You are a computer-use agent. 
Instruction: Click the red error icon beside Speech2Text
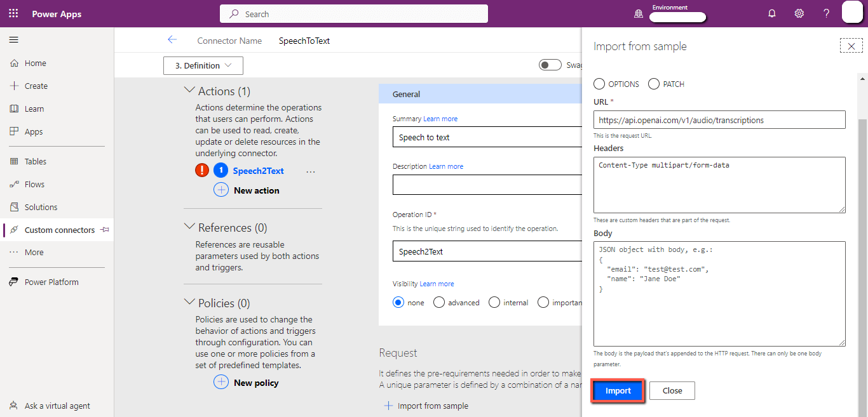coord(201,170)
